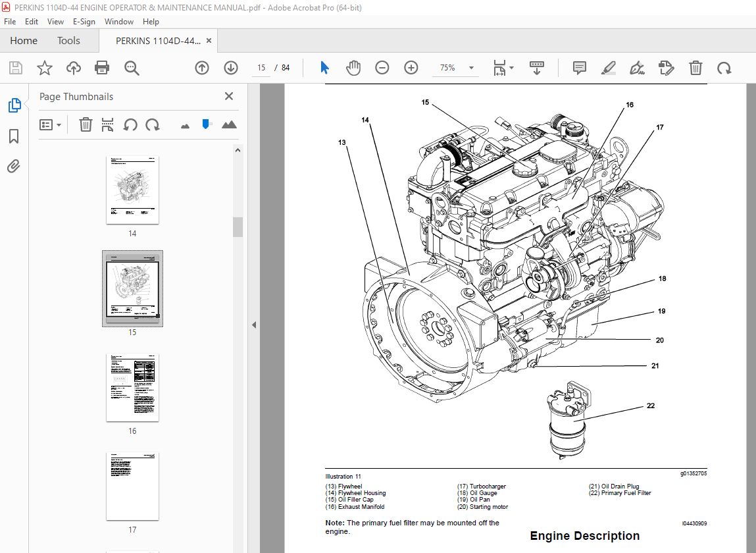This screenshot has height=553, width=756.
Task: Click the '(17) Turbocharger' legend entry
Action: [x=482, y=487]
